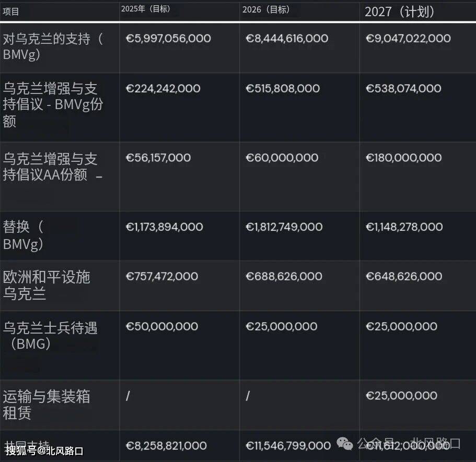Click the 欧洲和平设施乌克兰 row label
Viewport: 476px width, 462px height.
coord(47,285)
